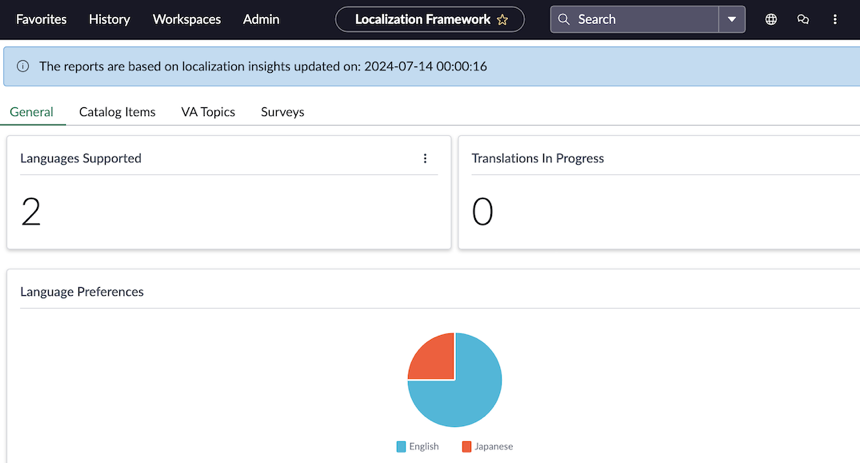This screenshot has height=463, width=860.
Task: Open Languages Supported card options menu
Action: pos(425,159)
